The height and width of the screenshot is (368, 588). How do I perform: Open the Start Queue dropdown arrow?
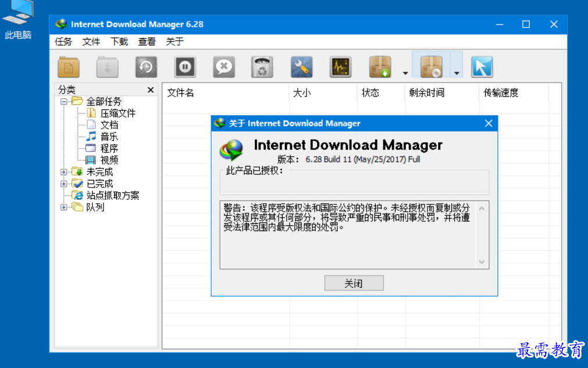[x=405, y=73]
